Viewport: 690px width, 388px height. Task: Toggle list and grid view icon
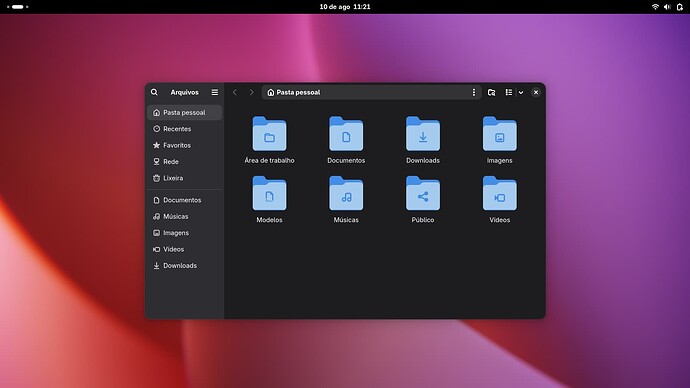pos(509,92)
